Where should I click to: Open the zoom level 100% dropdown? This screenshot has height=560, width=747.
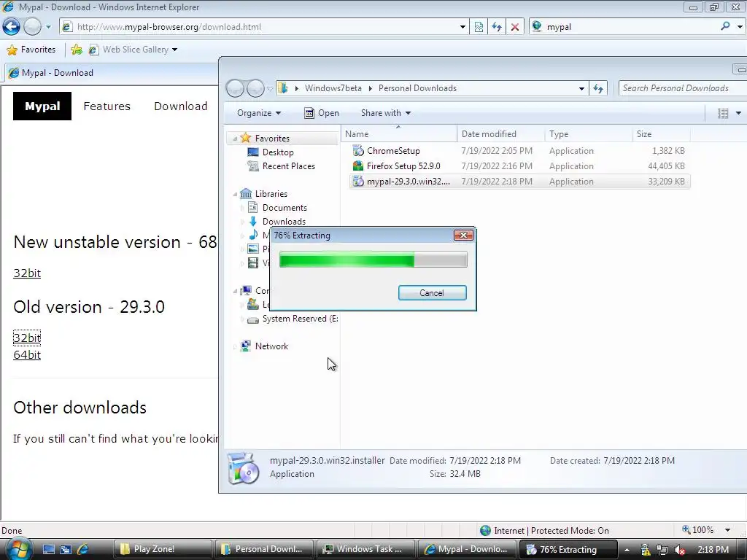click(727, 530)
